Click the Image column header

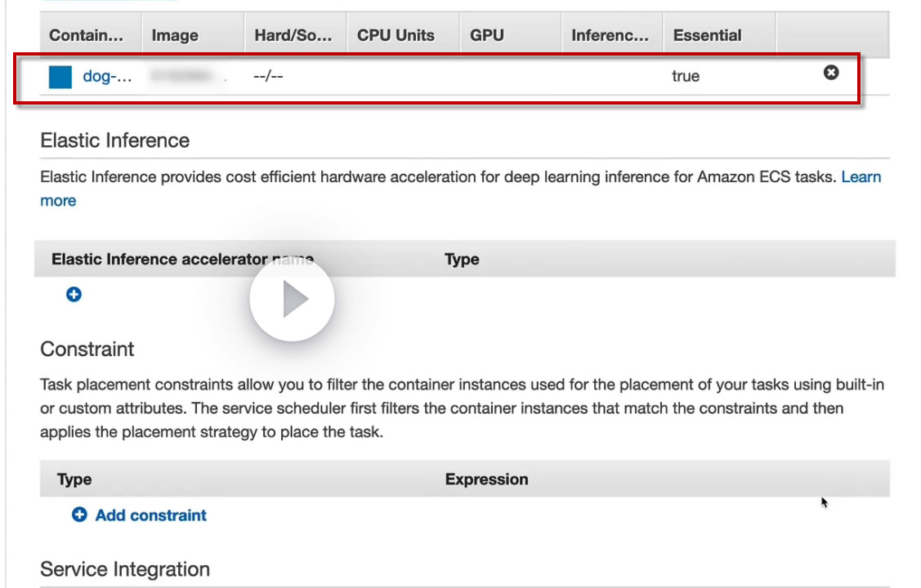pos(175,36)
